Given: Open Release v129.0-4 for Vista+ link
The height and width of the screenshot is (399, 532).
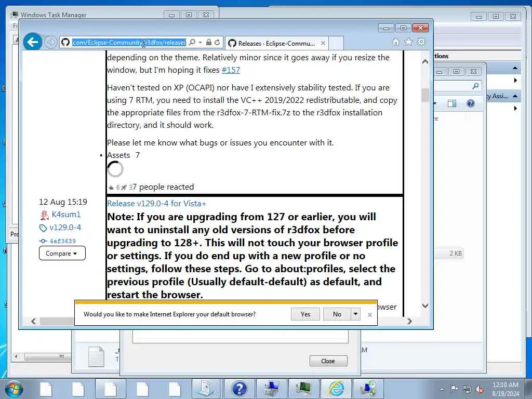Looking at the screenshot, I should coord(156,204).
